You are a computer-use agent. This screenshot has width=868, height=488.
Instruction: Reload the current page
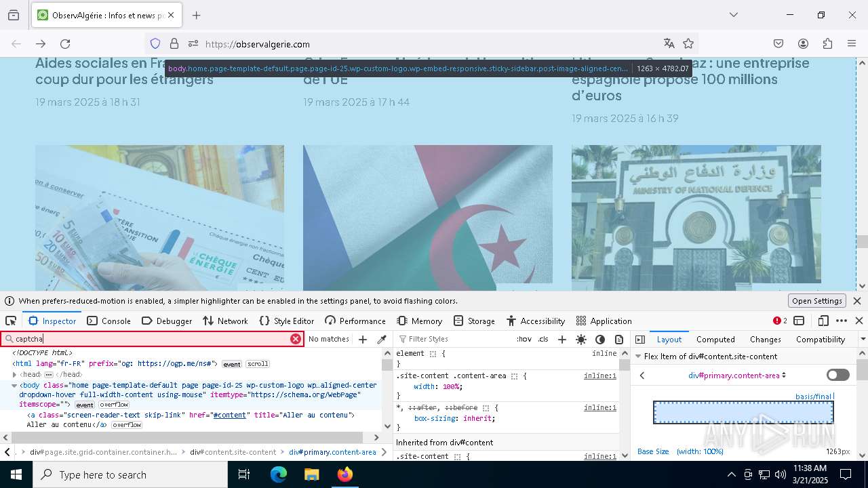tap(65, 43)
